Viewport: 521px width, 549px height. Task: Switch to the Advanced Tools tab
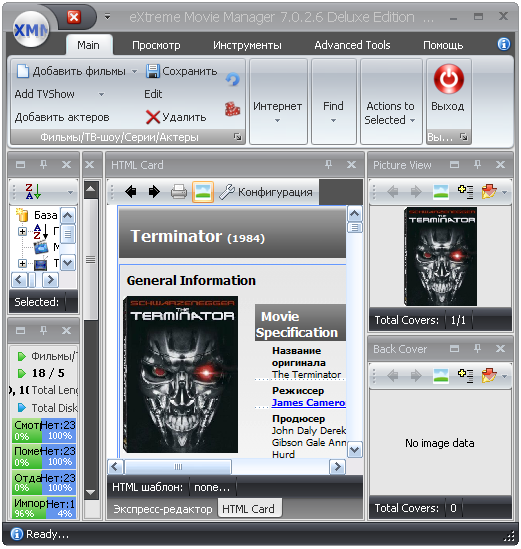tap(352, 45)
